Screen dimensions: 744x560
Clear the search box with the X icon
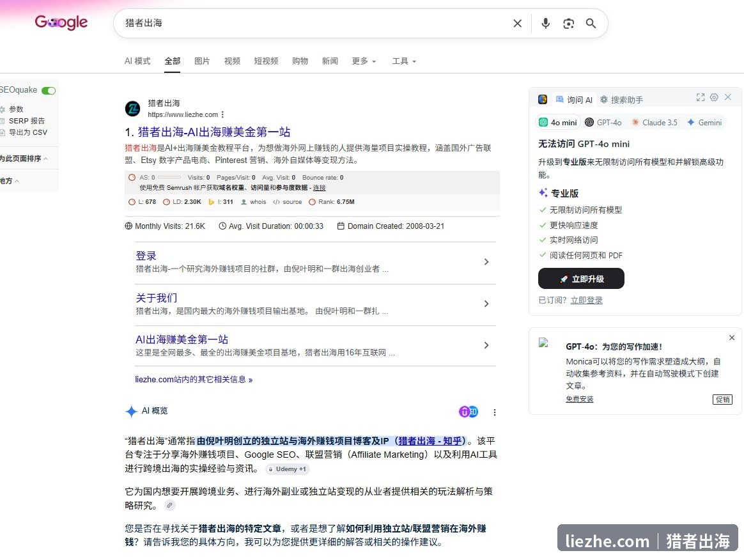point(517,23)
